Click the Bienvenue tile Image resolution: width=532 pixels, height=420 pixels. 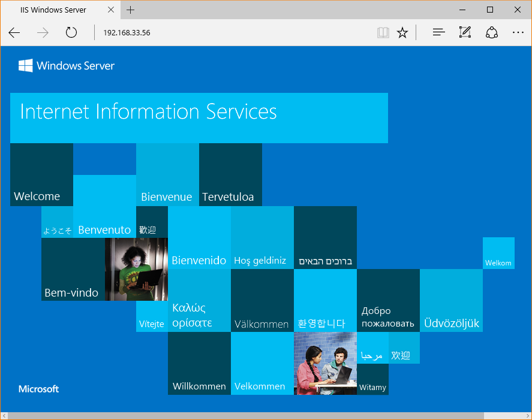tap(167, 174)
